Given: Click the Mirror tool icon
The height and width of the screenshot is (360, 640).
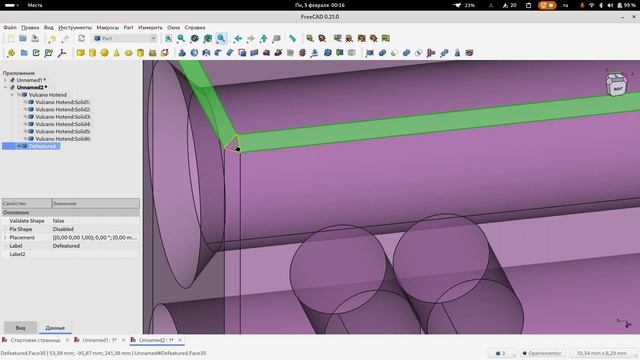Looking at the screenshot, I should click(206, 53).
